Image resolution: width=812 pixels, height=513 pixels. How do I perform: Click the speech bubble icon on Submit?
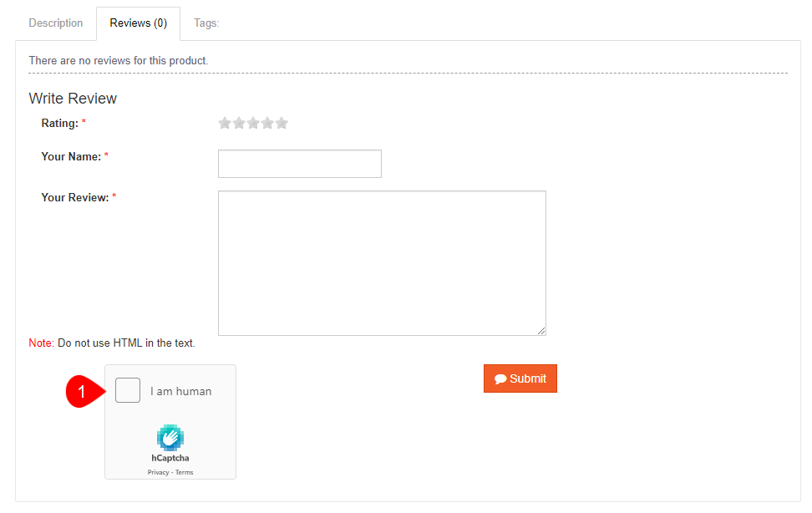pyautogui.click(x=500, y=379)
